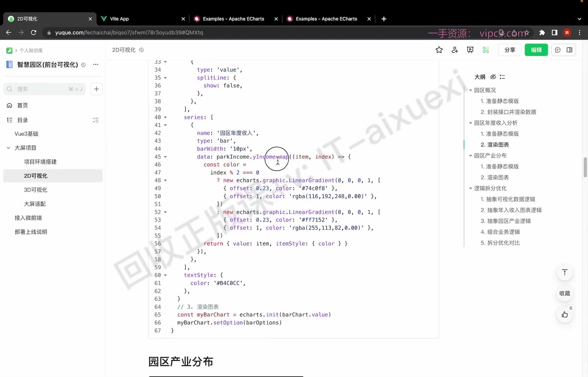
Task: Fold code block at line 48
Action: (x=165, y=180)
